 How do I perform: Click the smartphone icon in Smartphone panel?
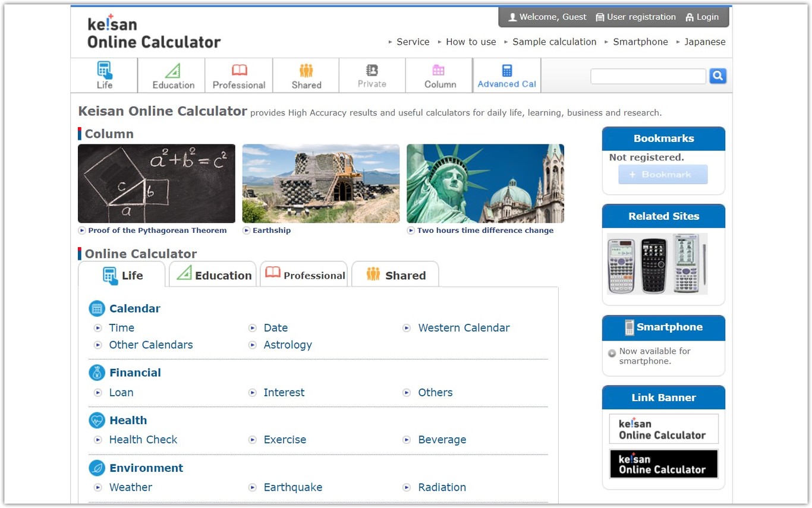pos(630,327)
